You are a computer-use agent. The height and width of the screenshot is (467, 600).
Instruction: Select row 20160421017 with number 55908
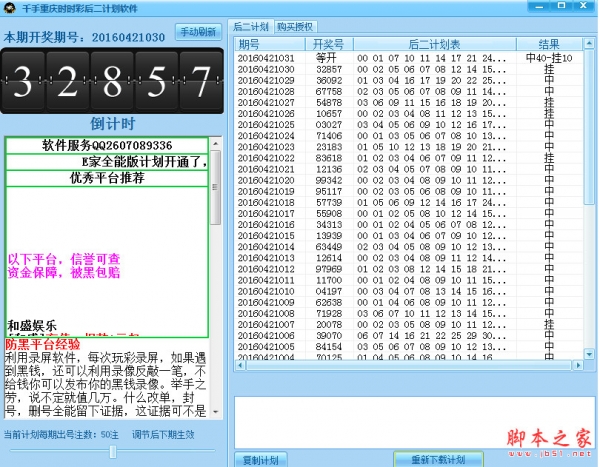tap(409, 214)
